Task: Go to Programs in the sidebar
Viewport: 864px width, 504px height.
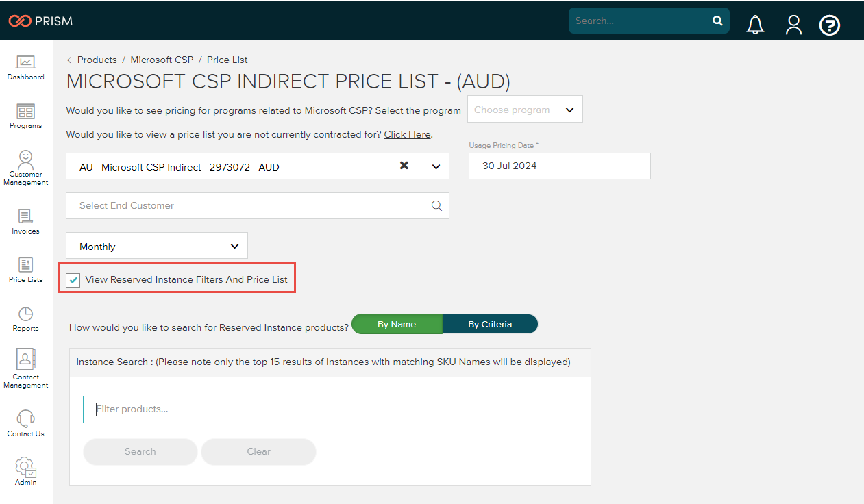Action: pos(25,116)
